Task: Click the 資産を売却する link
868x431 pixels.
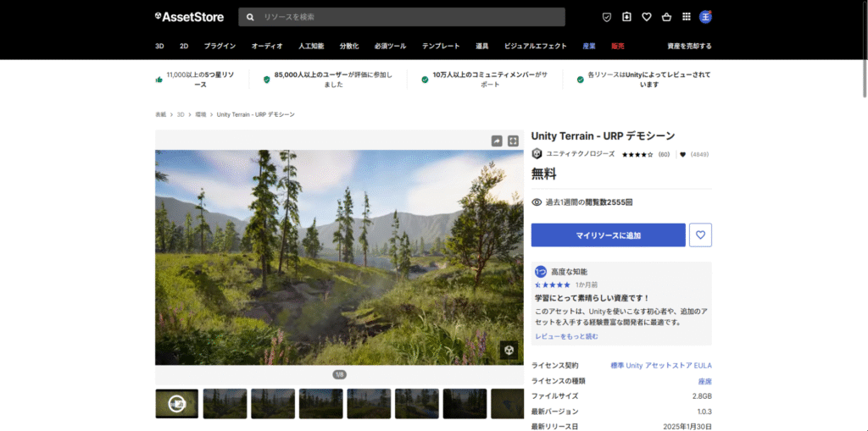Action: (690, 47)
